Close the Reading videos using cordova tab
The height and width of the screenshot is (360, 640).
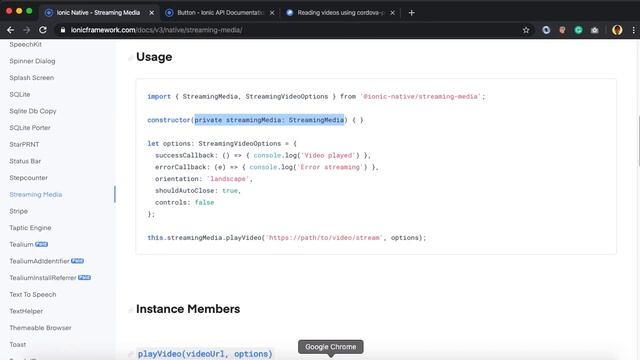pyautogui.click(x=392, y=13)
